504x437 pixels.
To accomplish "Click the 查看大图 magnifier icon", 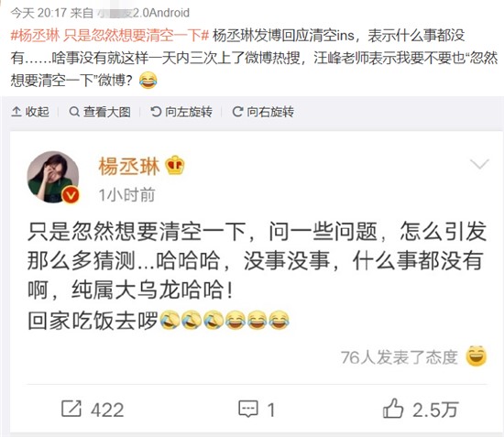I will pyautogui.click(x=74, y=112).
